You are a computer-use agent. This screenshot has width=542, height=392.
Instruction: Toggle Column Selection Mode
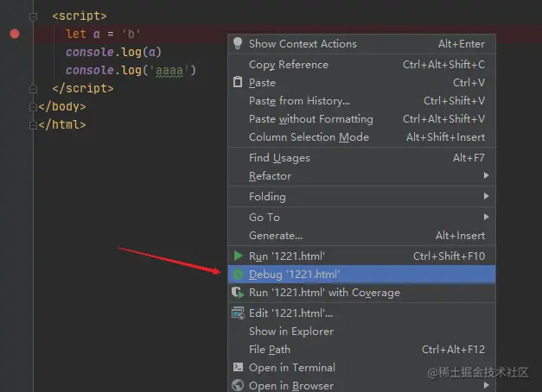pyautogui.click(x=362, y=136)
